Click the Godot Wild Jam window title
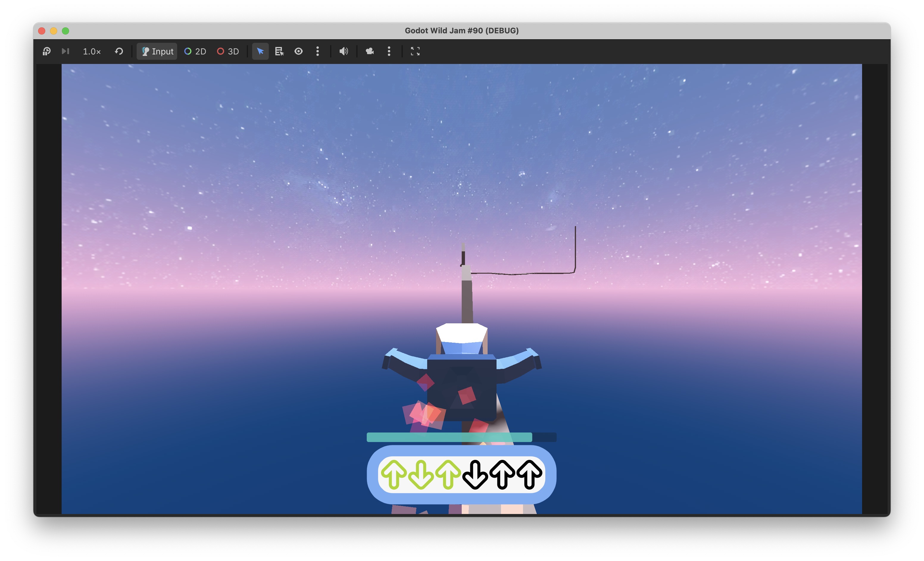The height and width of the screenshot is (561, 924). coord(462,31)
